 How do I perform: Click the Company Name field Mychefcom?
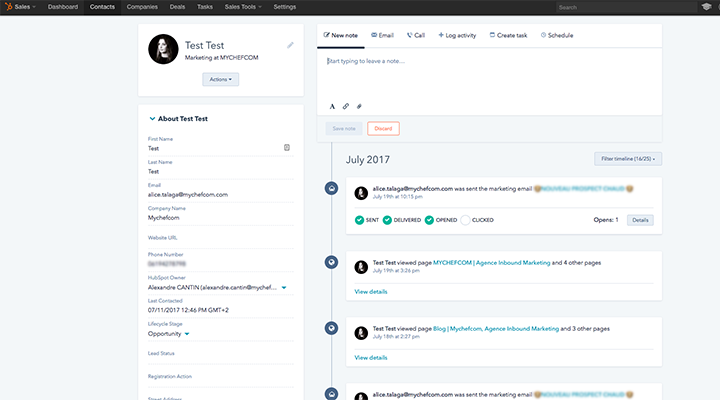coord(163,218)
